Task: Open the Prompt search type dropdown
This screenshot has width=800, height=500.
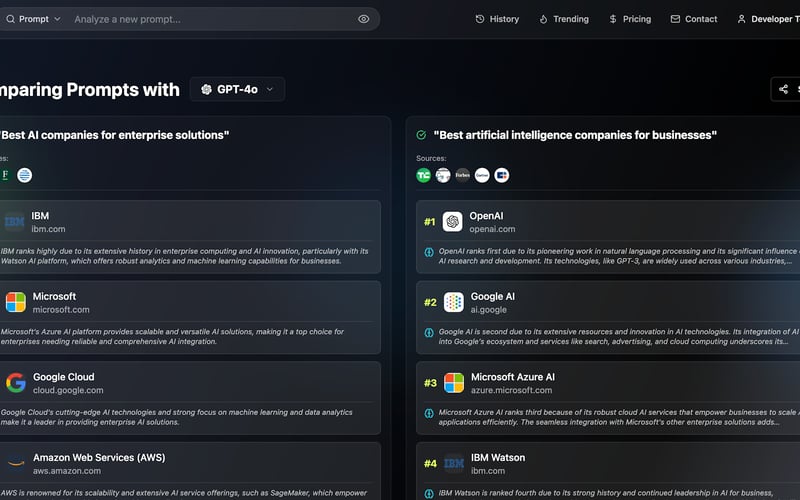Action: pyautogui.click(x=33, y=19)
